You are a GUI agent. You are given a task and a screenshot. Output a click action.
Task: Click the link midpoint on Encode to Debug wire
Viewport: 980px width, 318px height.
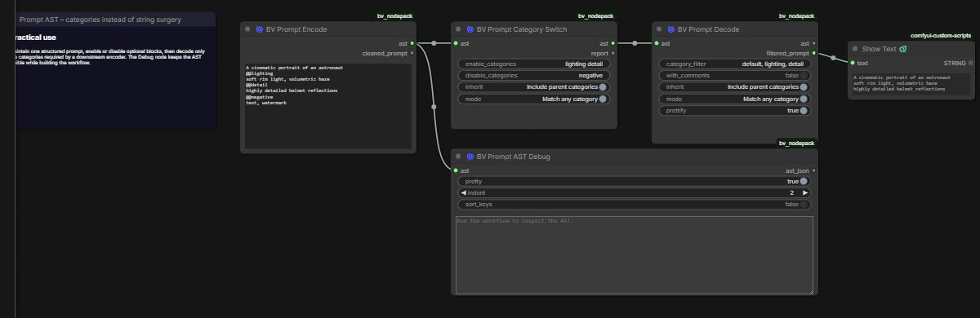(x=434, y=107)
